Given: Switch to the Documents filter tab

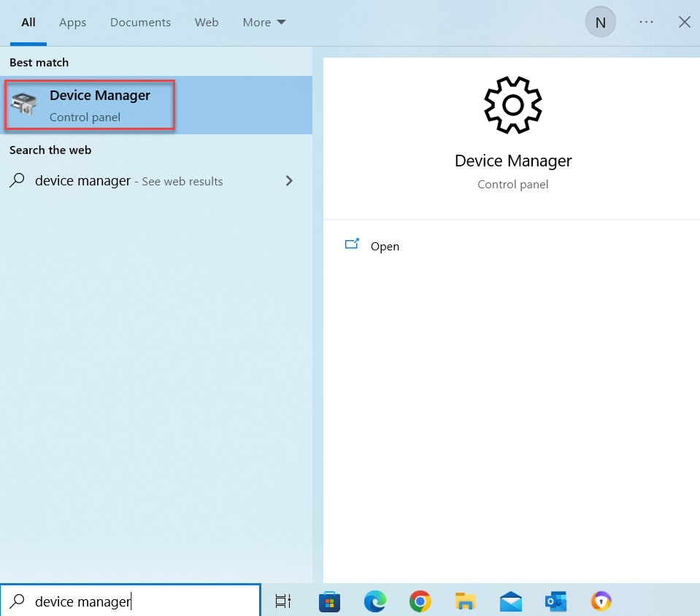Looking at the screenshot, I should (x=140, y=22).
